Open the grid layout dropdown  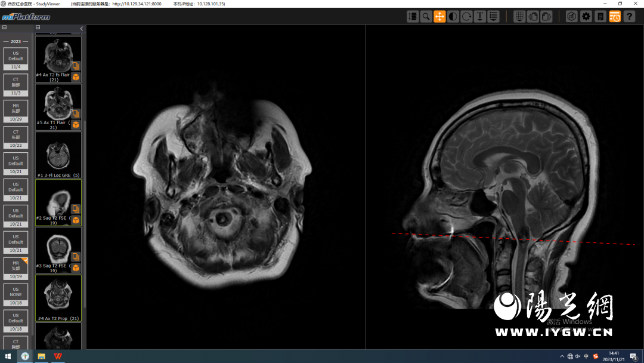pos(519,17)
